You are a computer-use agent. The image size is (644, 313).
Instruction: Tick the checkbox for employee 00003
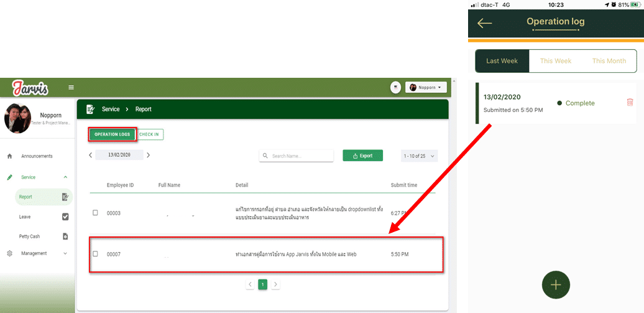[x=95, y=213]
